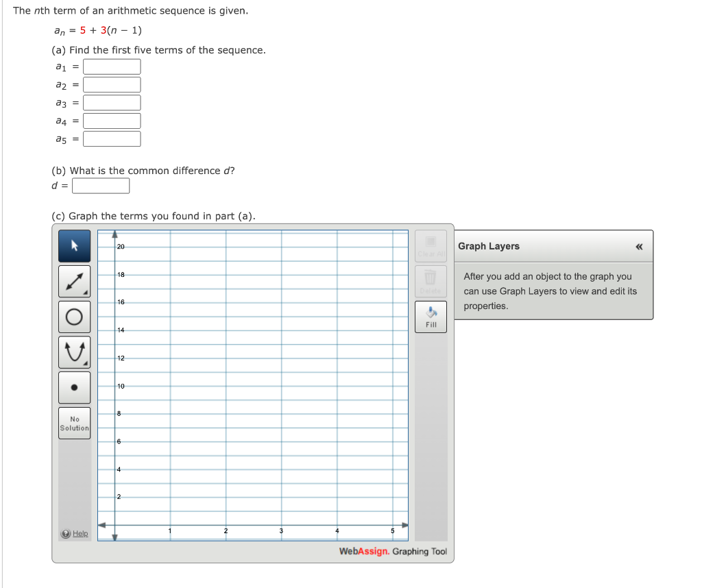Viewport: 702px width, 588px height.
Task: Click the a3 answer field
Action: pyautogui.click(x=111, y=102)
